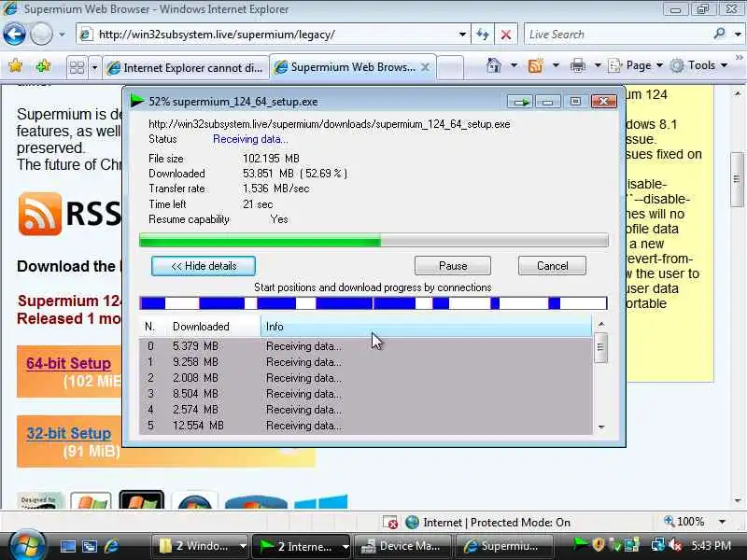Stop page loading with the red X

[x=506, y=35]
